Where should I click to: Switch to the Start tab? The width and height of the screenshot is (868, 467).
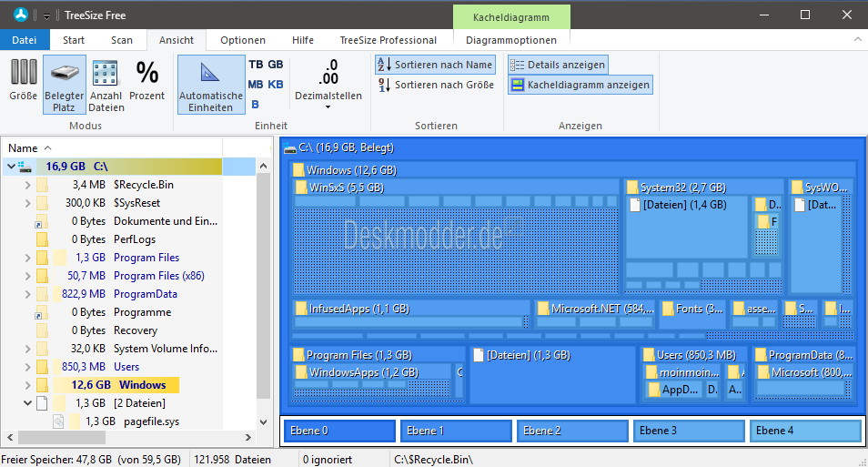74,40
